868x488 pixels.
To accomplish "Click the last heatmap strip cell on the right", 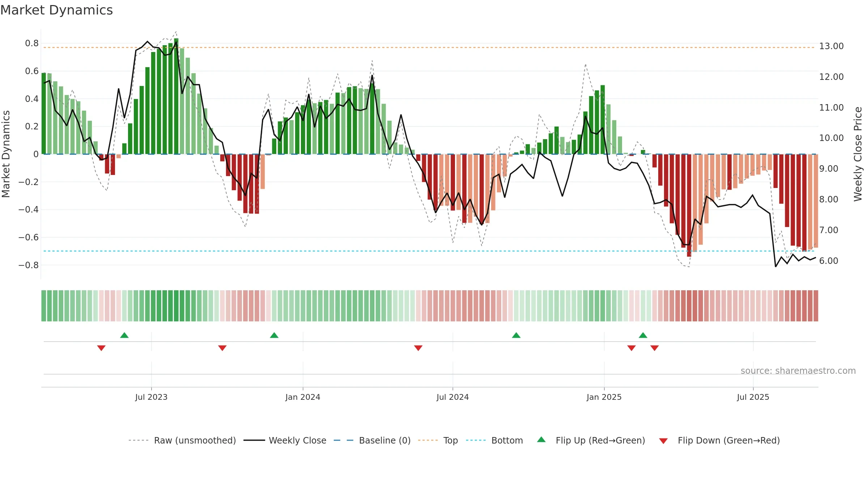I will click(816, 306).
